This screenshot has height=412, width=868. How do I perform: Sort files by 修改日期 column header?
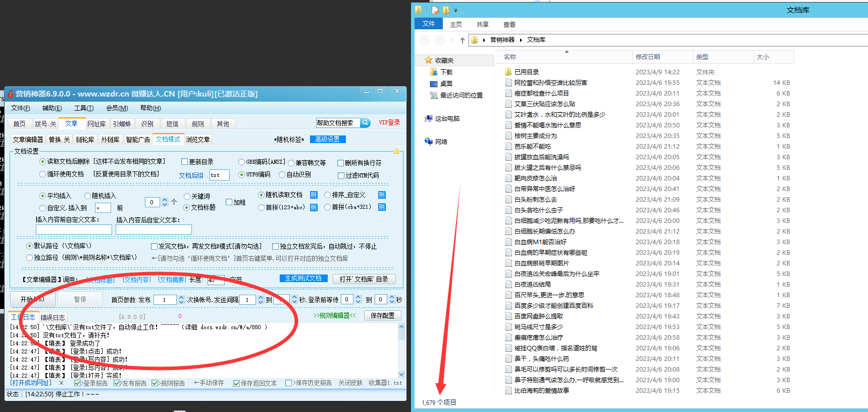(662, 57)
